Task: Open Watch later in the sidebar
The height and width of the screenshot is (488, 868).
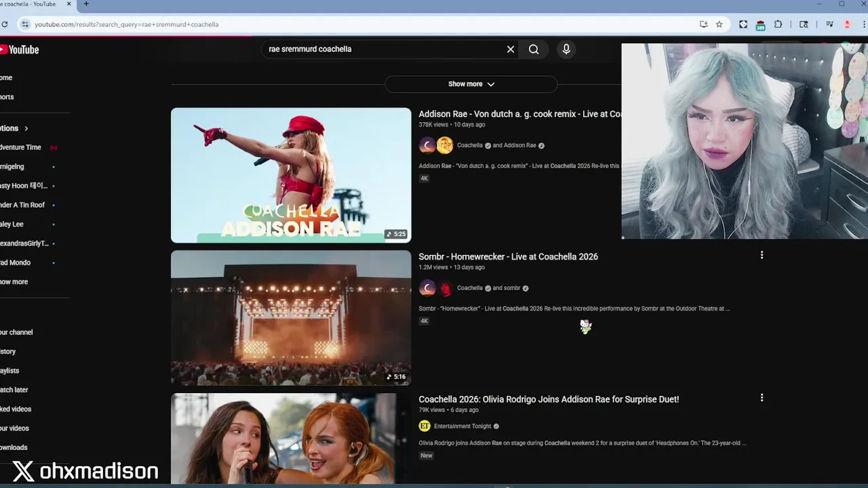Action: (x=14, y=390)
